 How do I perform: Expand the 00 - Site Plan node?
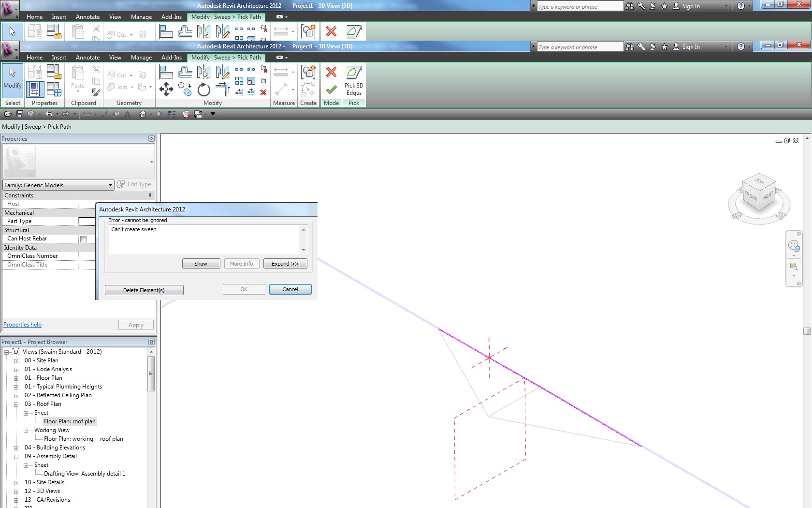coord(16,360)
